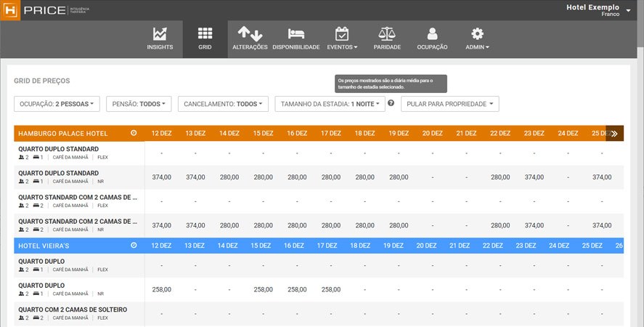Open the Insights chart icon
The height and width of the screenshot is (327, 644).
tap(160, 34)
